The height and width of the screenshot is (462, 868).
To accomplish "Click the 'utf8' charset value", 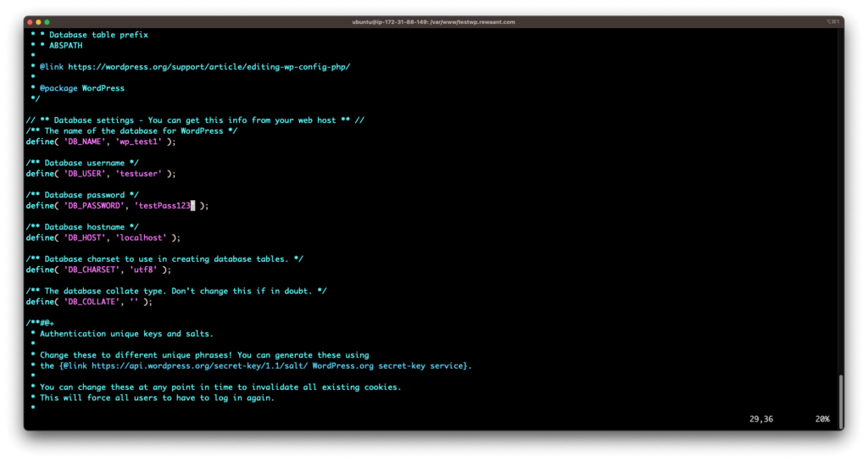I will click(143, 270).
